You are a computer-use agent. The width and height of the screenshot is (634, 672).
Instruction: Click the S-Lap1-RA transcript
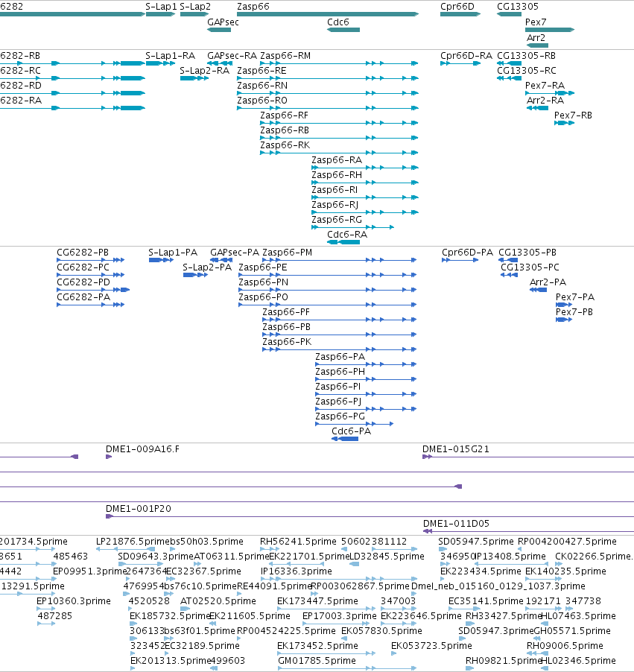click(x=160, y=63)
